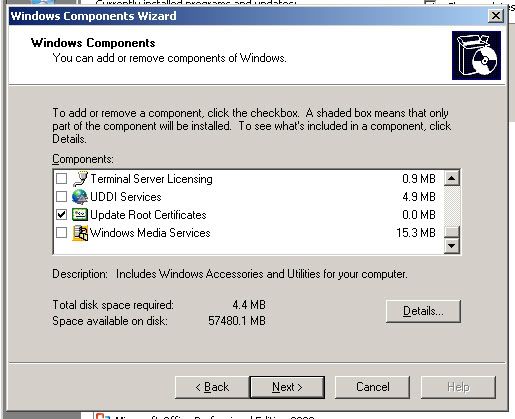
Task: Close the Windows Components Wizard window
Action: click(496, 16)
